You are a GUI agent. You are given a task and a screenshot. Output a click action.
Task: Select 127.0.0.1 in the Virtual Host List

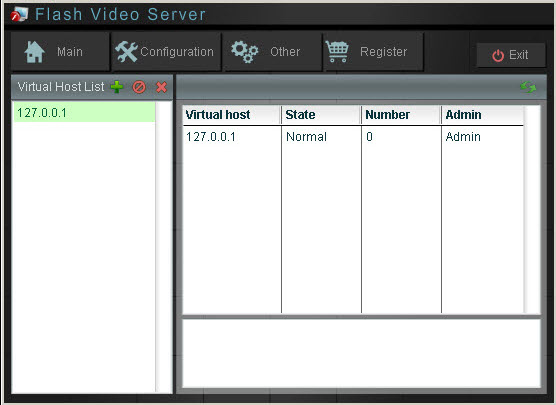pos(84,112)
